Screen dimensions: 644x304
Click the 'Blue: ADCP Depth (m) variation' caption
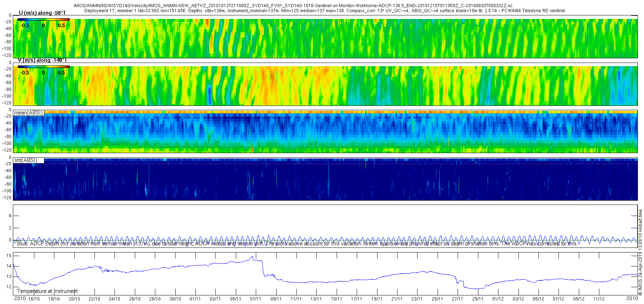pos(297,244)
